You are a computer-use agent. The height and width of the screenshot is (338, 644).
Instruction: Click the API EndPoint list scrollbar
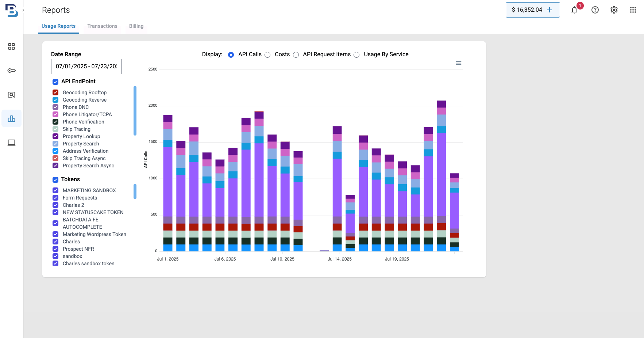[x=135, y=111]
